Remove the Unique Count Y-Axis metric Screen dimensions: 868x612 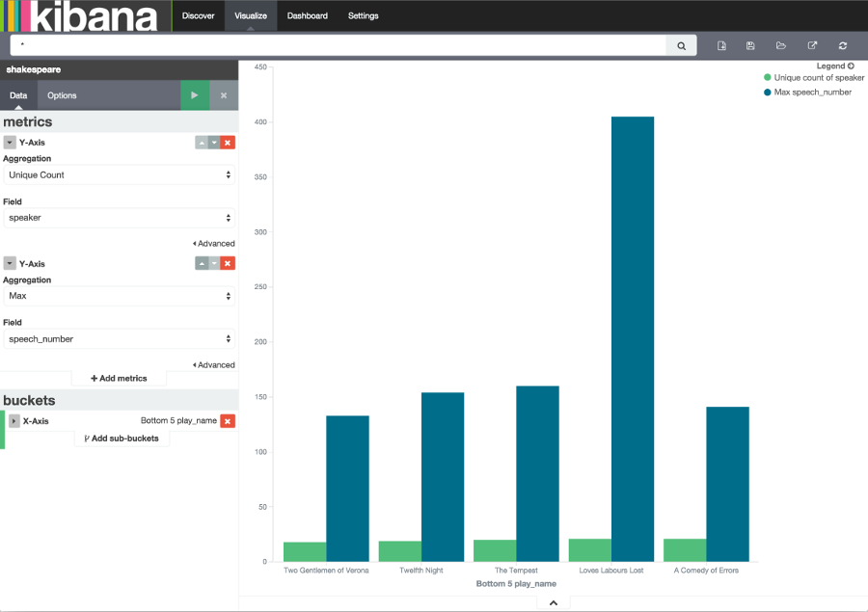pos(228,142)
